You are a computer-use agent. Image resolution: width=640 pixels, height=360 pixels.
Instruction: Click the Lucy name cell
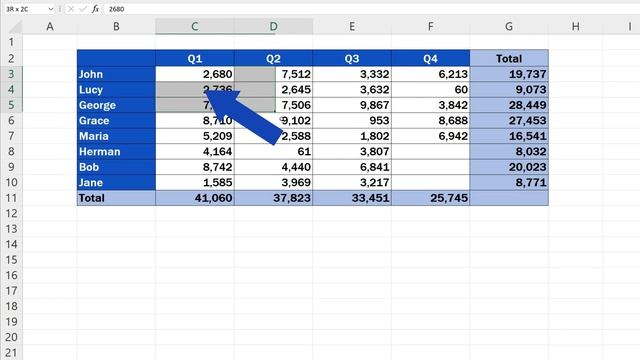pos(116,89)
